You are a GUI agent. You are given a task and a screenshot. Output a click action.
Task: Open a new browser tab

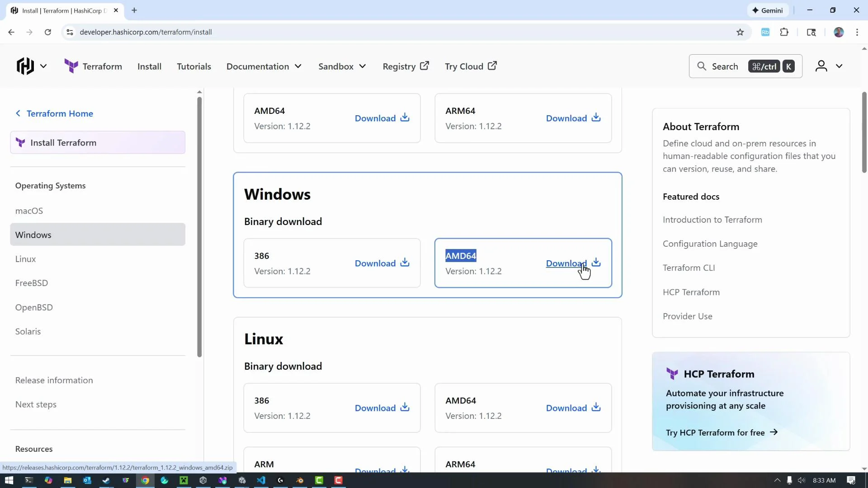134,10
